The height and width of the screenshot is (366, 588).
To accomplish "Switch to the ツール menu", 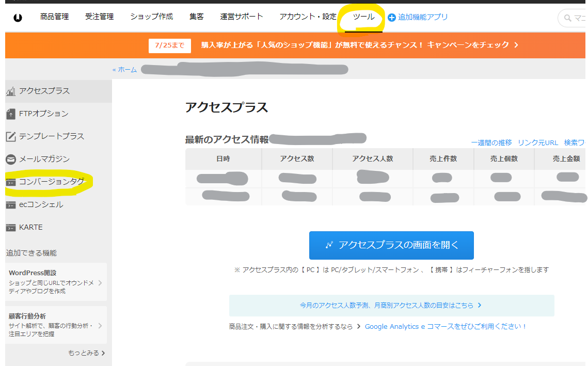I will tap(363, 17).
